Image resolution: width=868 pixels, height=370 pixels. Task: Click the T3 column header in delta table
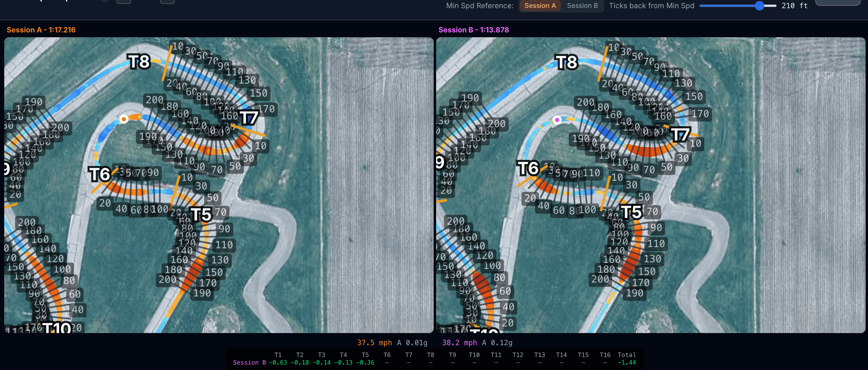(x=321, y=355)
